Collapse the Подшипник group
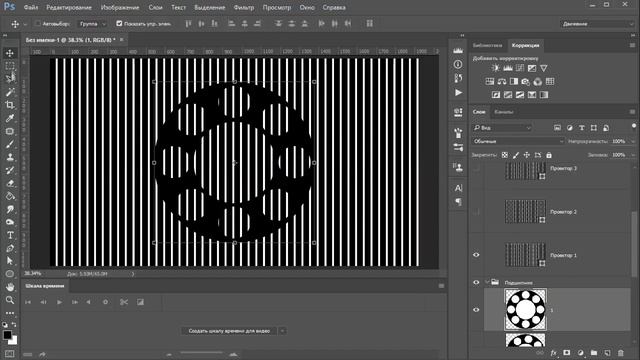This screenshot has height=360, width=640. point(487,282)
